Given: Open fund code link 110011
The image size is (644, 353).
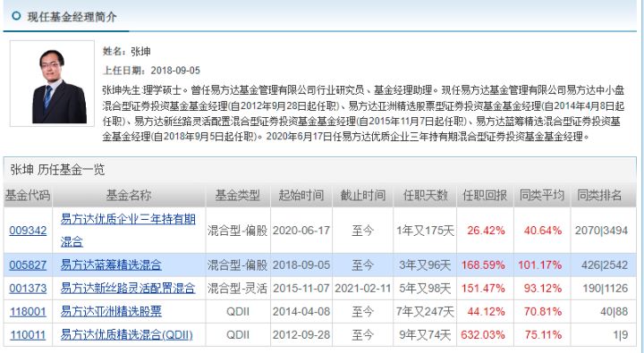Looking at the screenshot, I should click(x=28, y=335).
